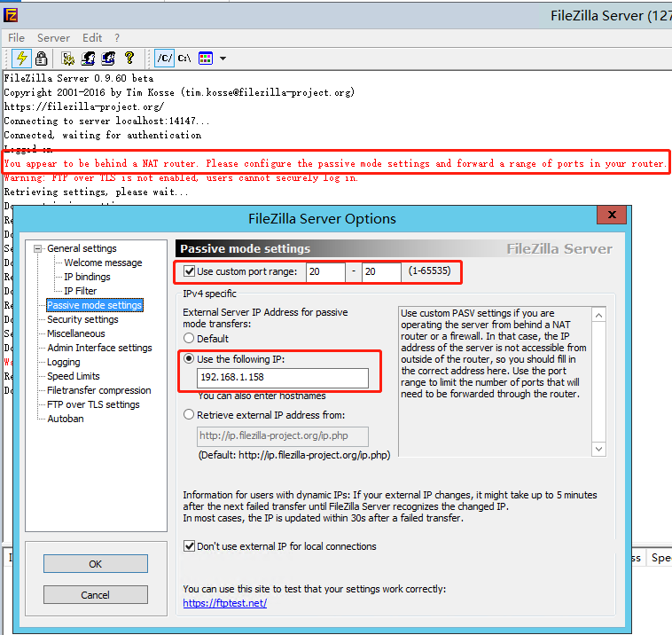Image resolution: width=672 pixels, height=635 pixels.
Task: Open Security settings page
Action: pyautogui.click(x=82, y=319)
